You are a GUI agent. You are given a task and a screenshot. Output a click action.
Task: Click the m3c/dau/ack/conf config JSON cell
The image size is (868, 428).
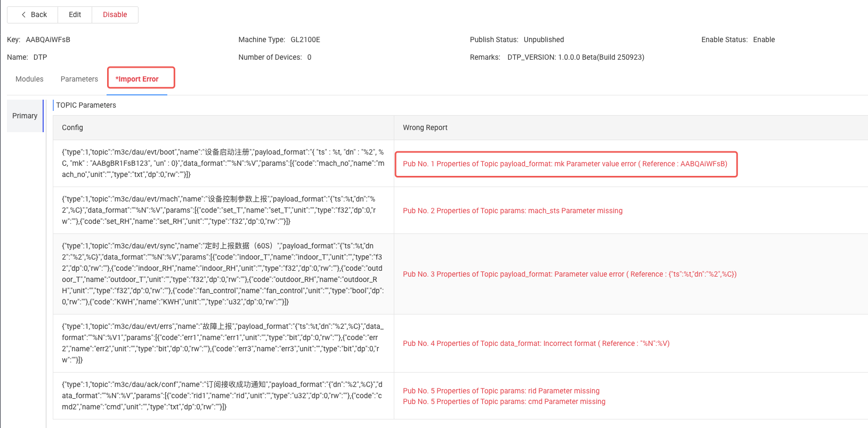223,395
